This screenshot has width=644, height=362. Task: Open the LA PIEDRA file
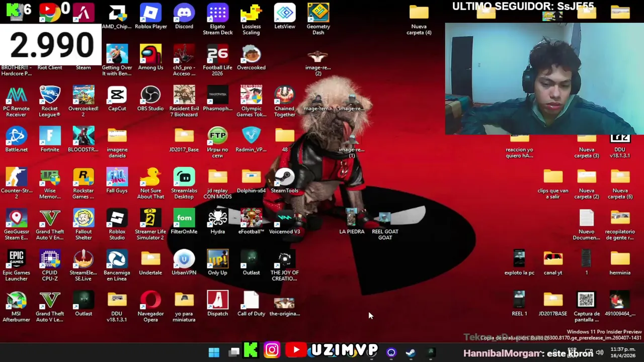[x=352, y=222]
